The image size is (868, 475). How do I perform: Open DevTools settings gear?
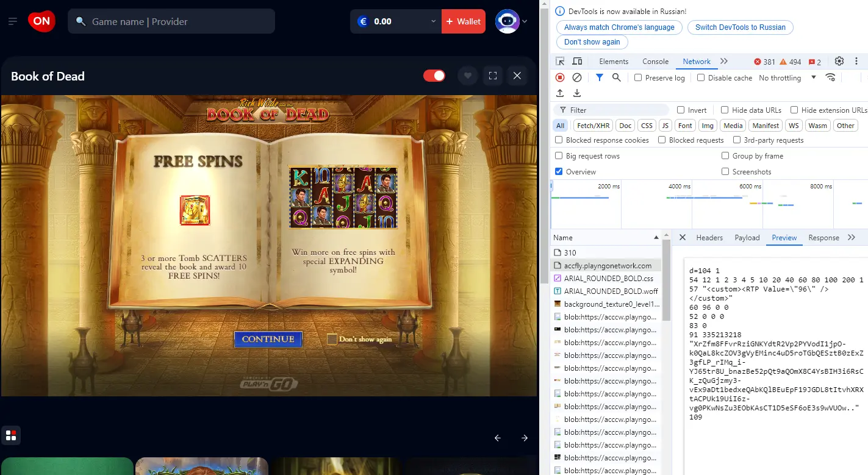[839, 62]
